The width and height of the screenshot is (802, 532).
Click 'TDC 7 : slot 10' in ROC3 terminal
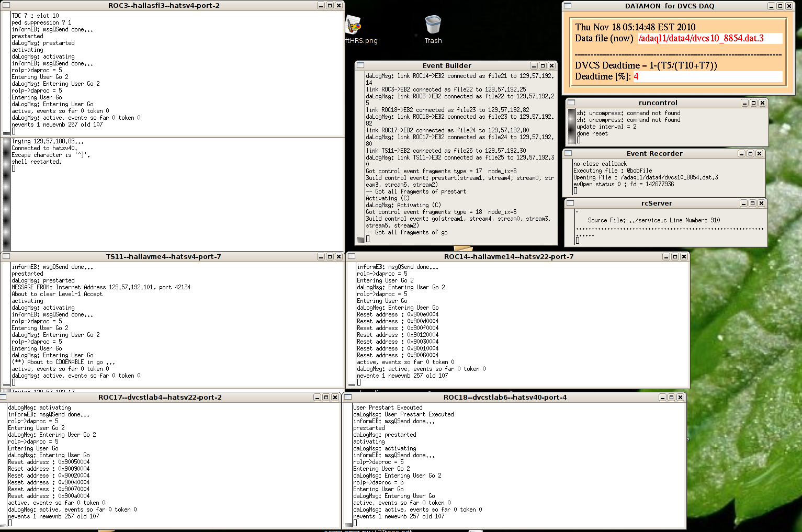coord(35,16)
